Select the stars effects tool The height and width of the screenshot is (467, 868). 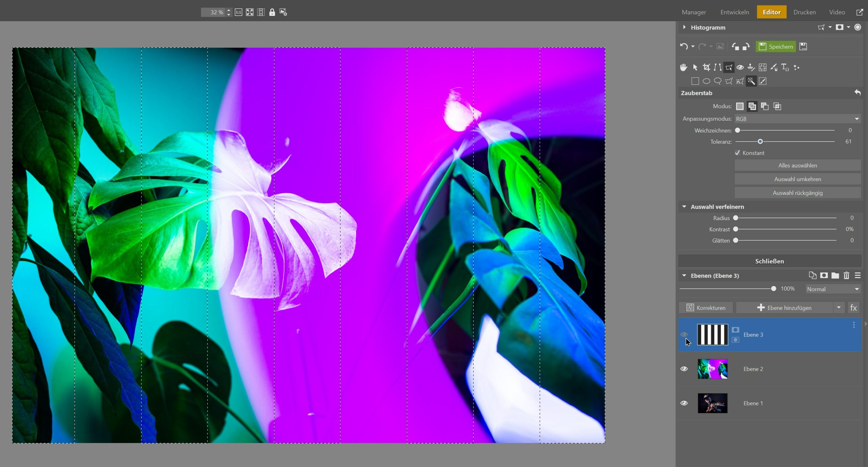796,67
